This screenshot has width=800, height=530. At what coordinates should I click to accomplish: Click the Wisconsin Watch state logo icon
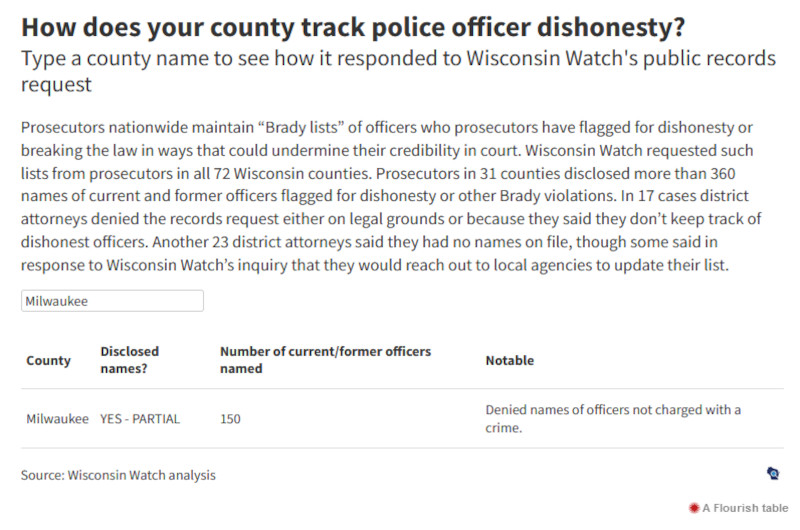(x=773, y=474)
